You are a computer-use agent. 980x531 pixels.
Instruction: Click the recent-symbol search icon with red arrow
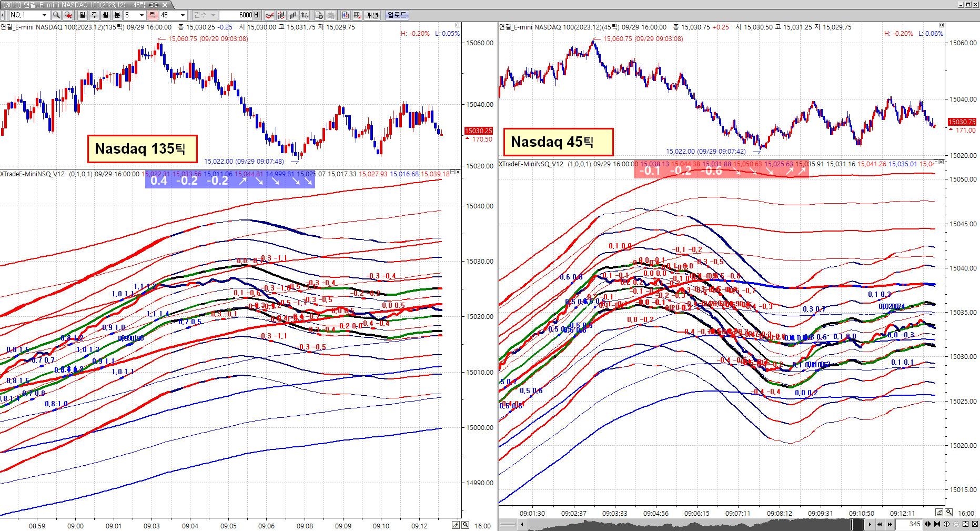pos(67,15)
